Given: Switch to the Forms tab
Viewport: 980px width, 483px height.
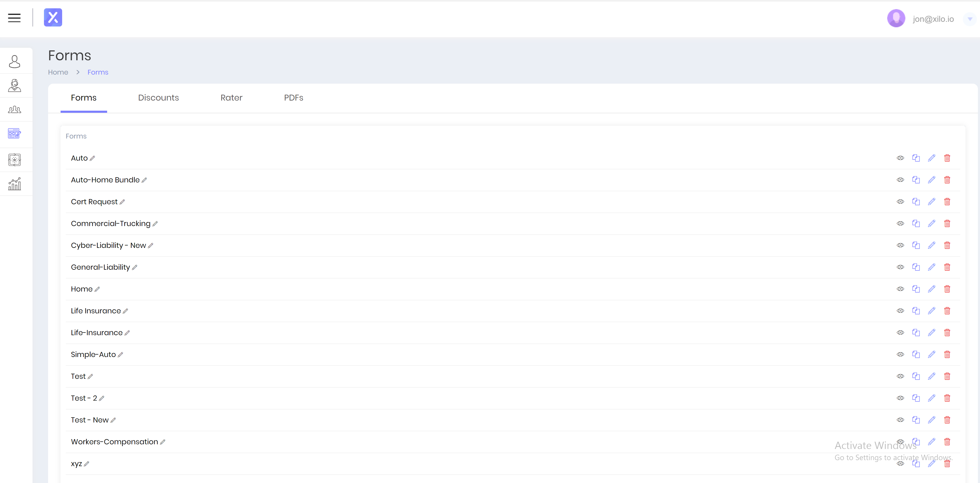Looking at the screenshot, I should click(84, 98).
